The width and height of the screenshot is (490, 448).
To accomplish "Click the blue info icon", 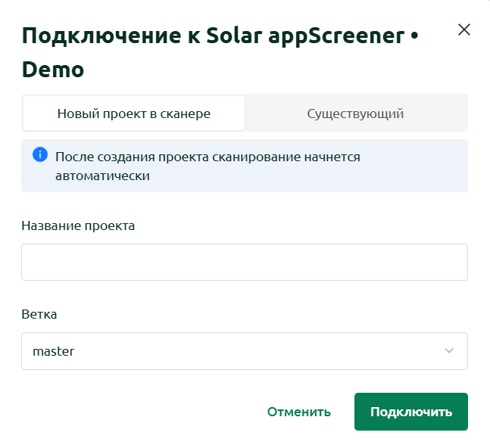I will coord(40,154).
